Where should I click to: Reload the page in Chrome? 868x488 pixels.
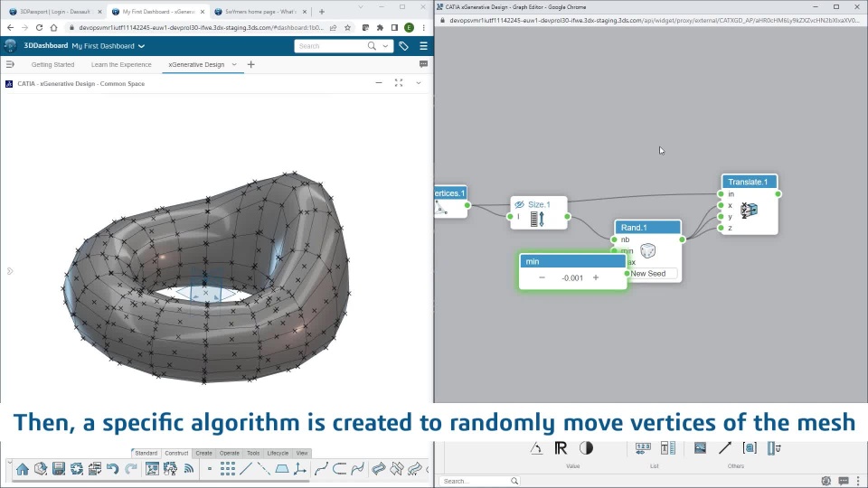pos(39,27)
